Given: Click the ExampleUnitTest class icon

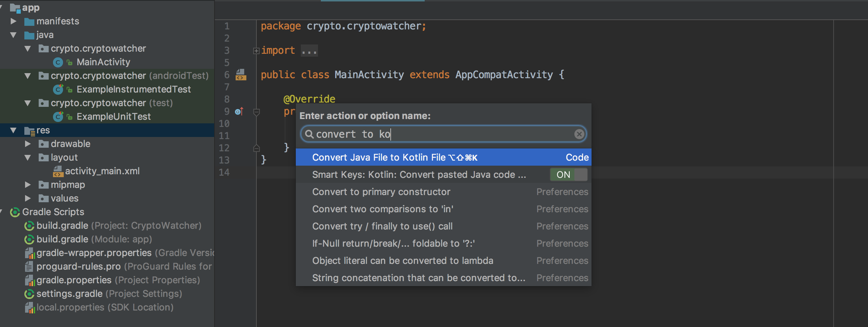Looking at the screenshot, I should [58, 117].
